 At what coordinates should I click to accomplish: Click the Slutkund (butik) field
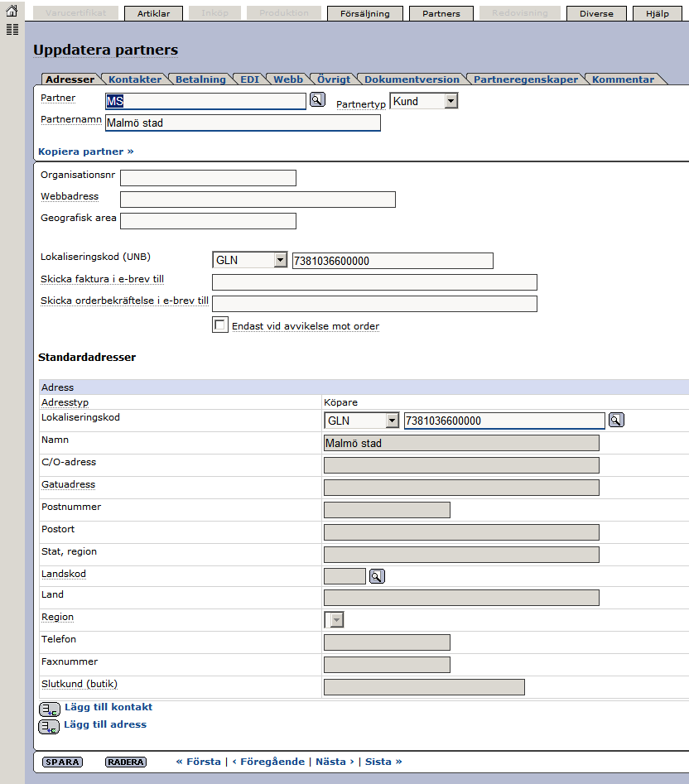[425, 687]
